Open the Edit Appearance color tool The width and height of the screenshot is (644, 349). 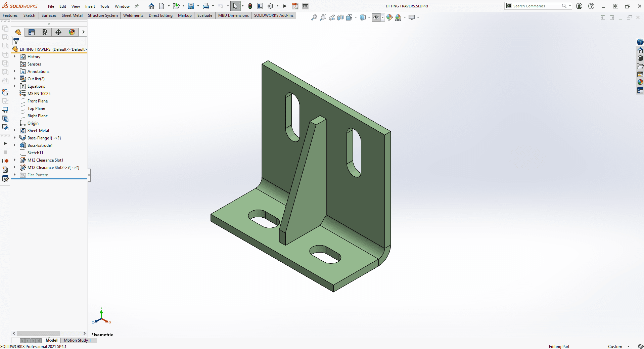tap(389, 17)
